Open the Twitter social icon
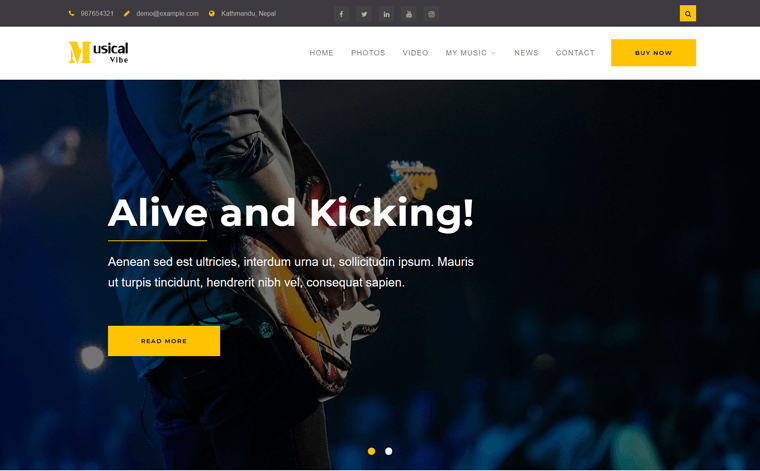This screenshot has height=471, width=760. [x=364, y=14]
